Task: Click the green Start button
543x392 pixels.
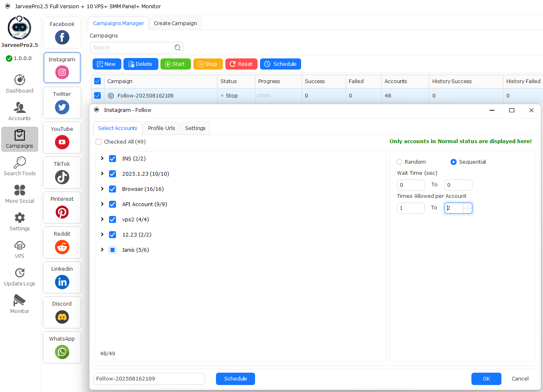Action: click(x=176, y=64)
